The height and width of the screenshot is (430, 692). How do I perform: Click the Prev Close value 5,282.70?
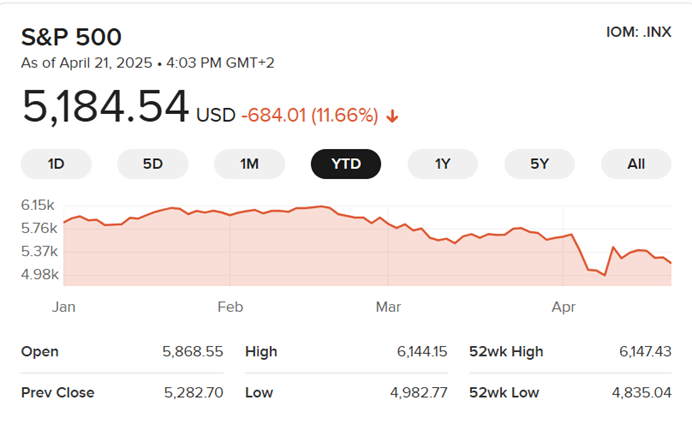pyautogui.click(x=192, y=392)
